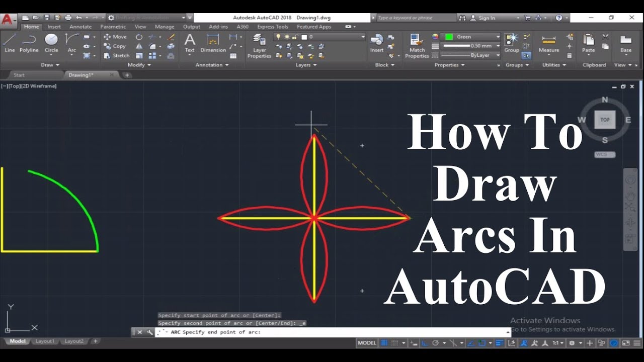This screenshot has height=362, width=644.
Task: Click the Plot (print) icon
Action: 68,18
